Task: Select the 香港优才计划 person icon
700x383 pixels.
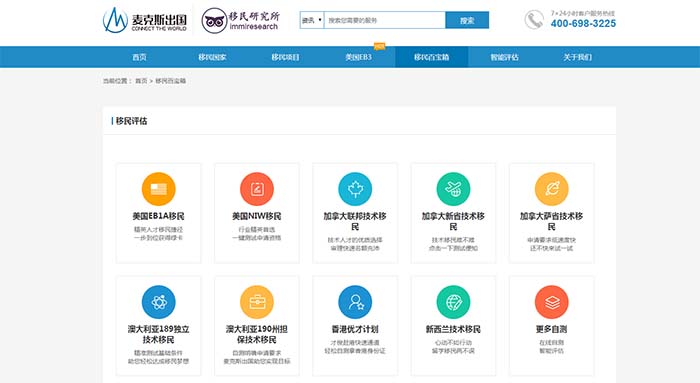Action: point(355,302)
